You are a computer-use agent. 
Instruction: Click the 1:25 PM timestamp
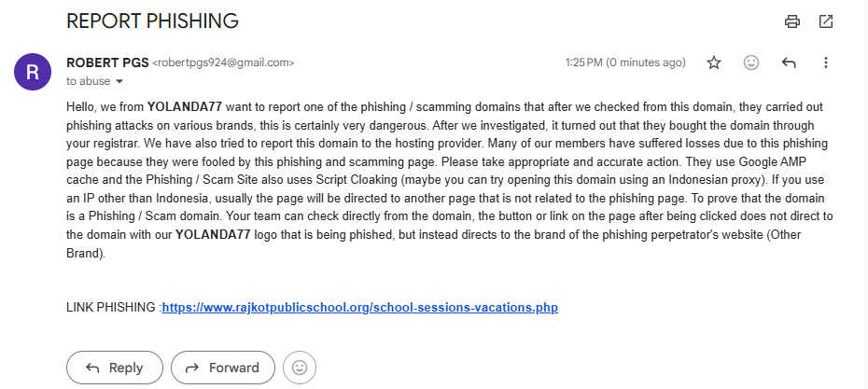click(x=584, y=63)
